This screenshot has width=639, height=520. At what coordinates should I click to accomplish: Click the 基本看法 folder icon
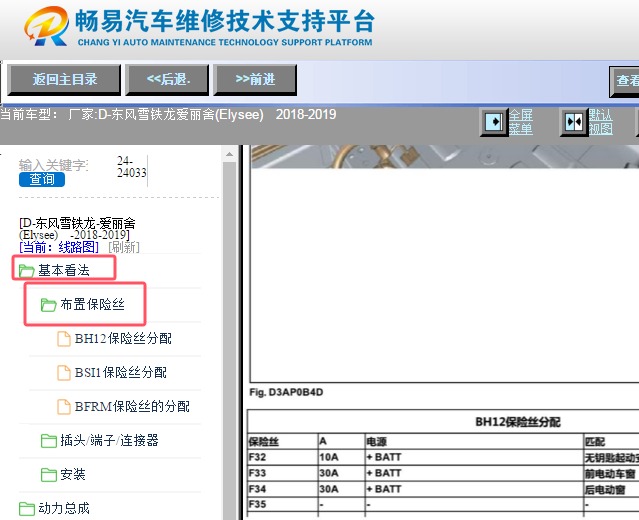26,270
